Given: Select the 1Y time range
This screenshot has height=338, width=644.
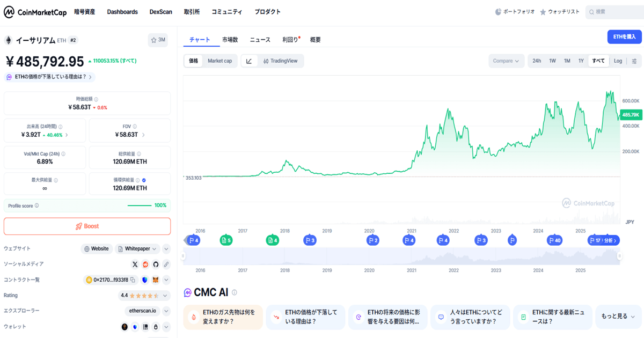Looking at the screenshot, I should point(581,61).
